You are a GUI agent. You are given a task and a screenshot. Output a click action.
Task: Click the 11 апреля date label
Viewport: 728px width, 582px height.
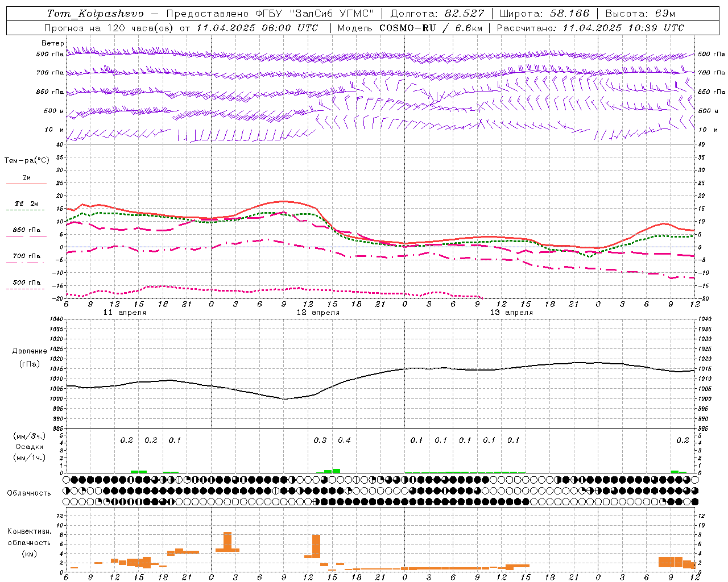[125, 313]
